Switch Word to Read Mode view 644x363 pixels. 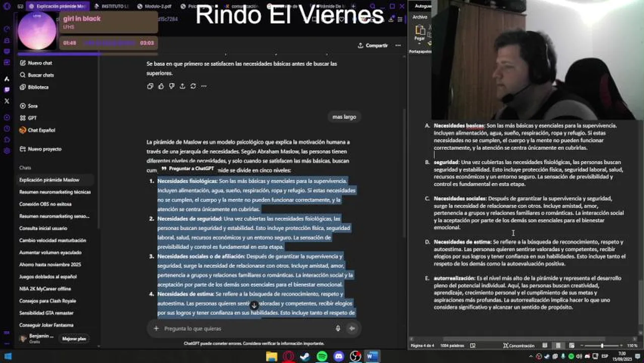point(545,346)
